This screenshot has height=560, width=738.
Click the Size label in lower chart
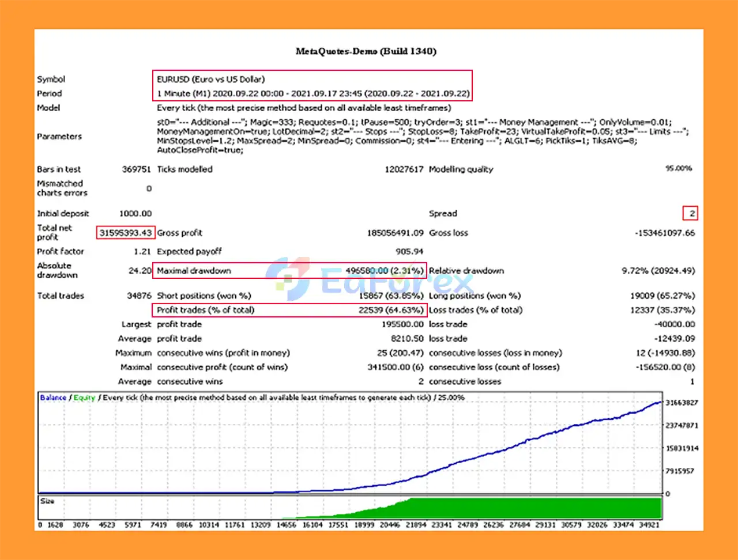47,501
